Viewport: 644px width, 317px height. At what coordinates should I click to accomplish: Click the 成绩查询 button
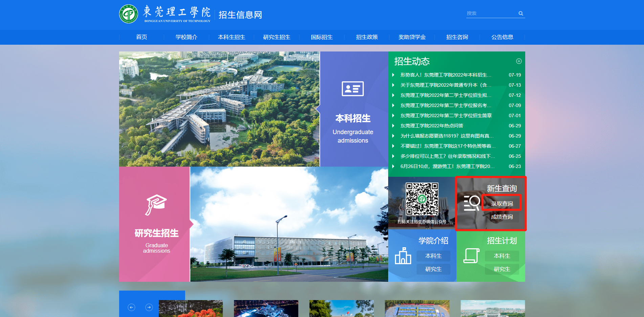502,217
